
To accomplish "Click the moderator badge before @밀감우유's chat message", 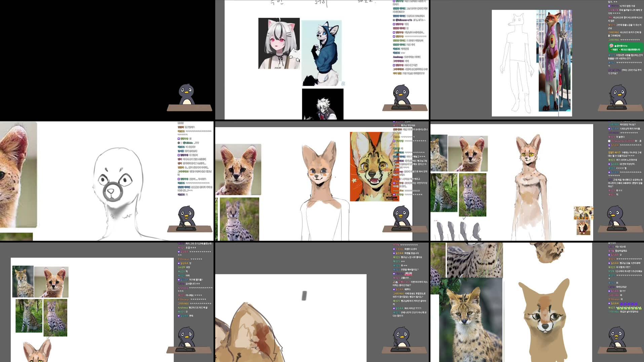I will 394,24.
